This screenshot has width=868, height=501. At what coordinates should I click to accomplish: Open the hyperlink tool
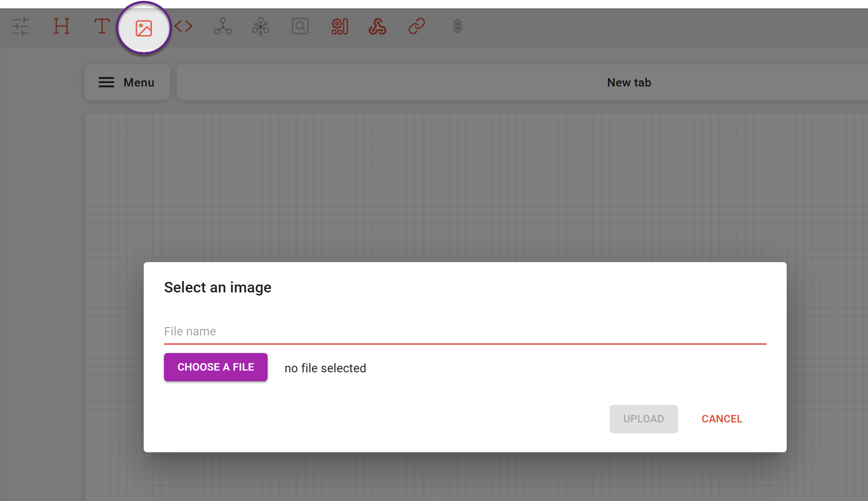pyautogui.click(x=416, y=26)
